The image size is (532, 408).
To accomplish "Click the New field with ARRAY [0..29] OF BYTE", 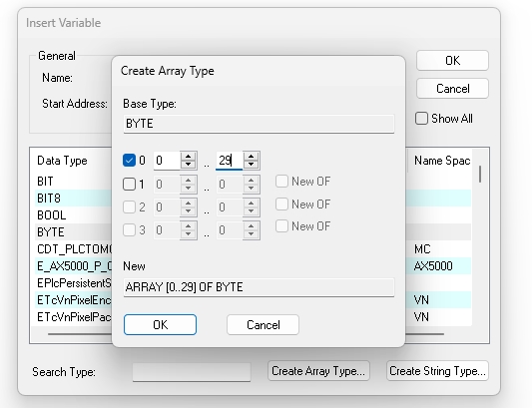I will click(259, 287).
